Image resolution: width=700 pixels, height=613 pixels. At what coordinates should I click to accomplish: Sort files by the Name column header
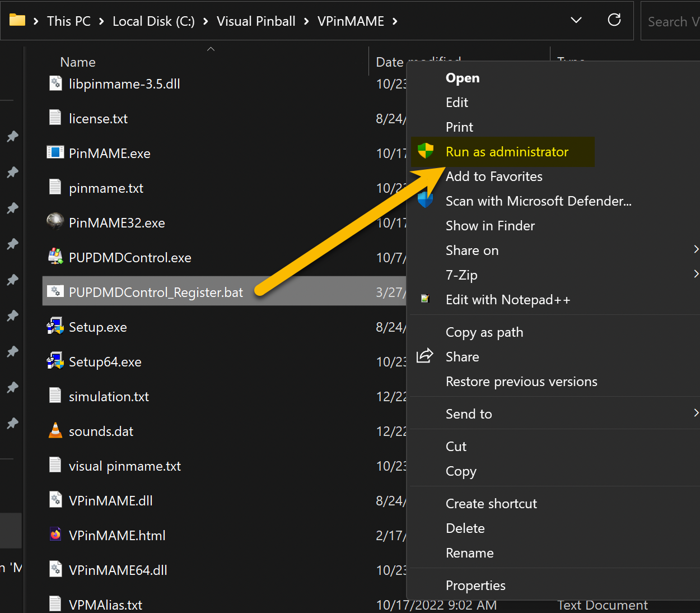(x=78, y=62)
